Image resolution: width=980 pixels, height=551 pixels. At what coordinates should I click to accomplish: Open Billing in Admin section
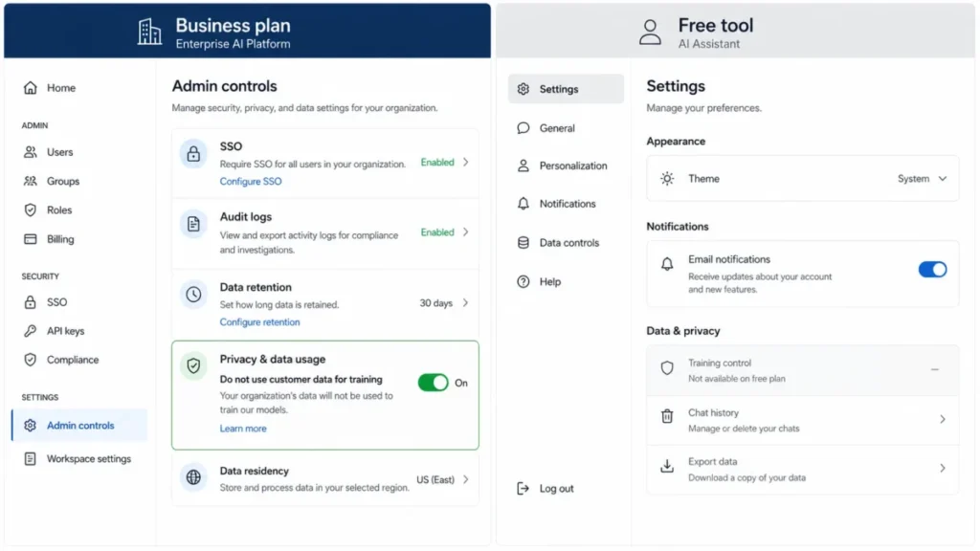(60, 238)
